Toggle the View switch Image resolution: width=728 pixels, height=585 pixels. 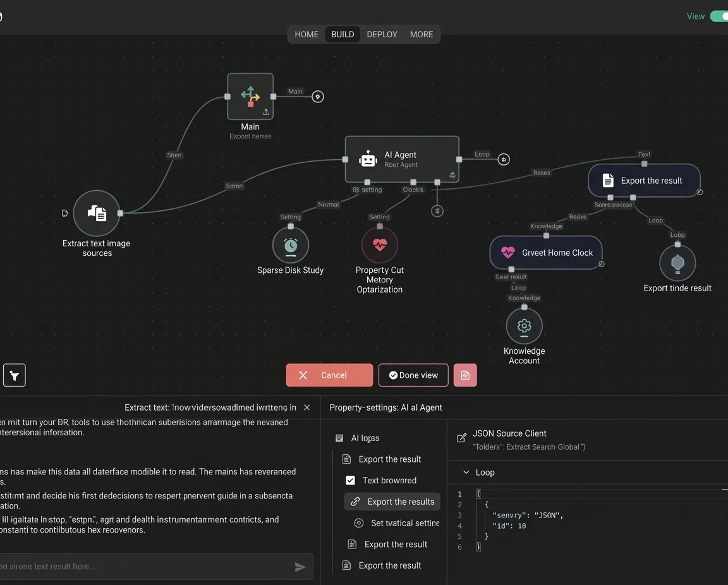click(x=719, y=16)
